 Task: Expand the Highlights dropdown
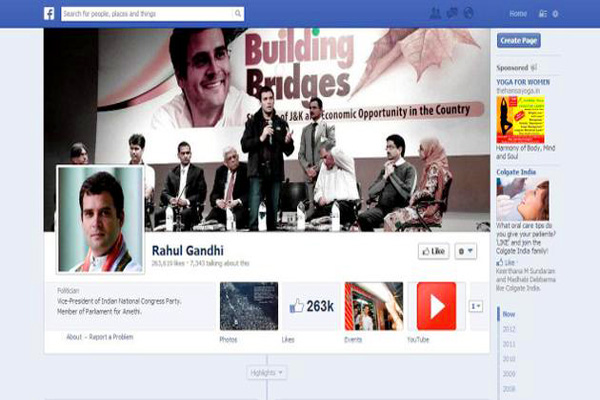point(267,372)
